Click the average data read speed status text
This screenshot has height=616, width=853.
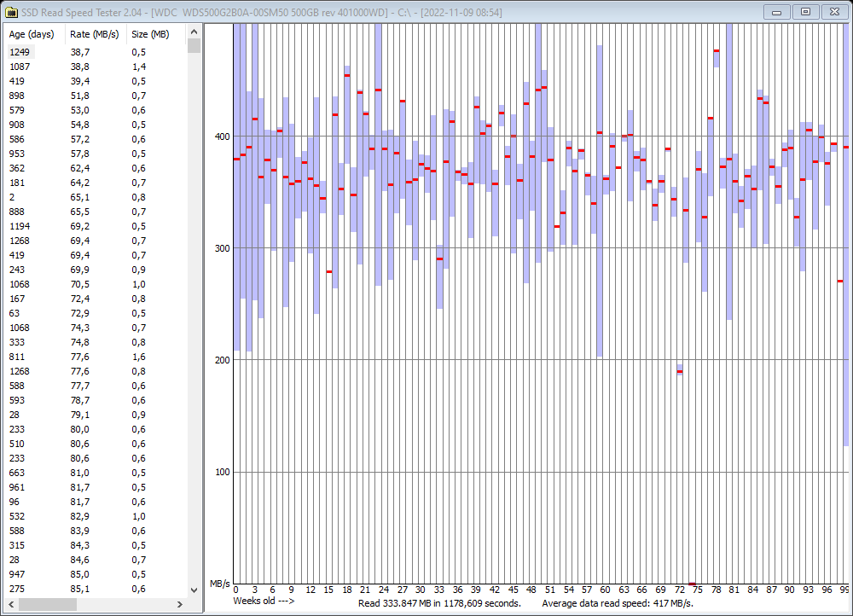618,603
